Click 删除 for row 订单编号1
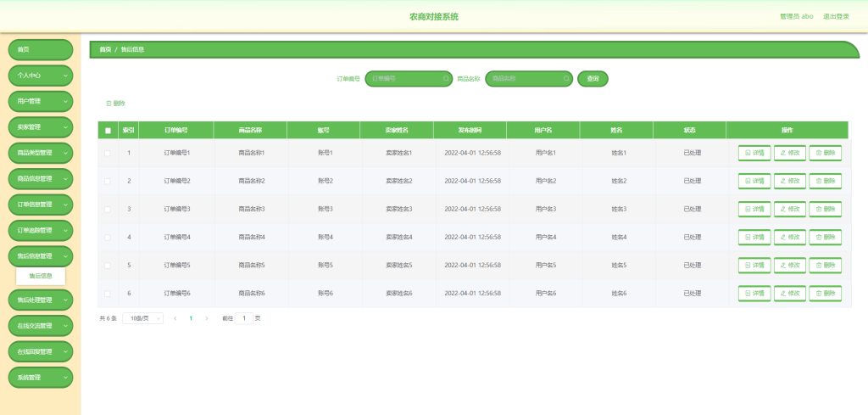868x415 pixels. (x=825, y=153)
